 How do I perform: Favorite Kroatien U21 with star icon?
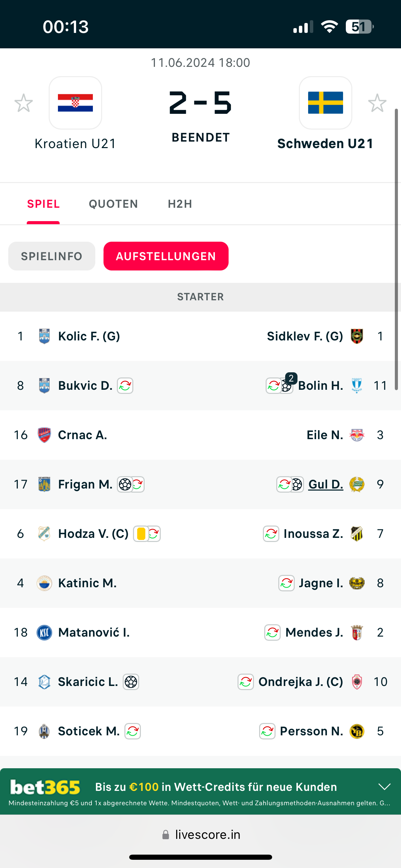pos(24,103)
